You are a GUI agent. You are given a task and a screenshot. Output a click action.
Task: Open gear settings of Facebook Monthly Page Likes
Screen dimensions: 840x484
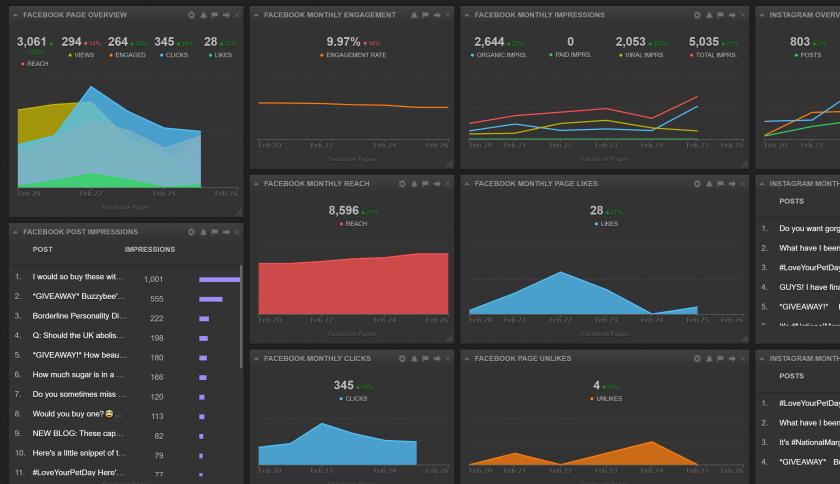coord(697,184)
